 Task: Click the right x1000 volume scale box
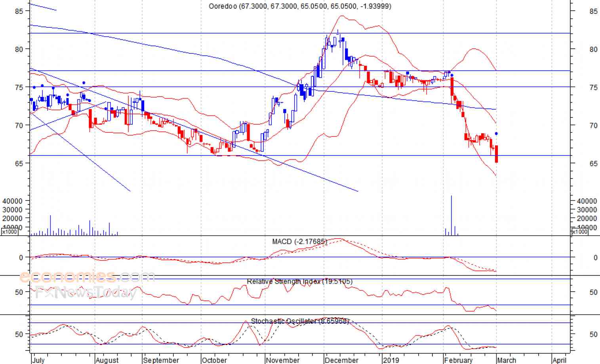[579, 232]
